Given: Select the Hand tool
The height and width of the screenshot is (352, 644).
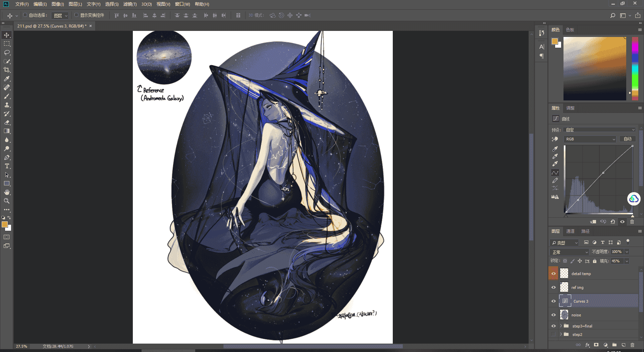Looking at the screenshot, I should pos(7,192).
